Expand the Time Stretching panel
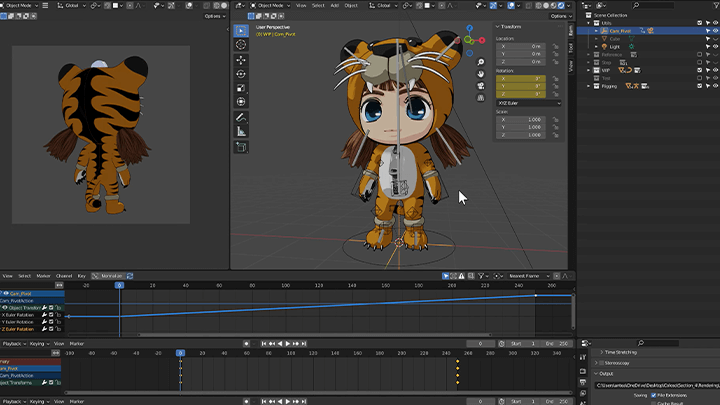Viewport: 720px width, 405px height. point(621,352)
